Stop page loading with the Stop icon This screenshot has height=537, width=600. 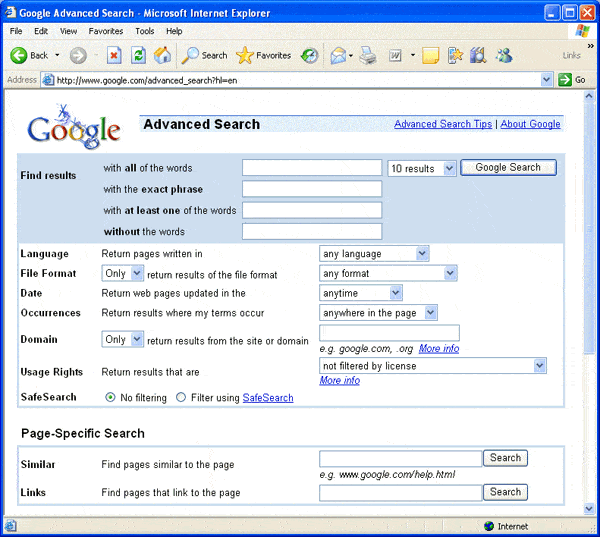point(114,55)
